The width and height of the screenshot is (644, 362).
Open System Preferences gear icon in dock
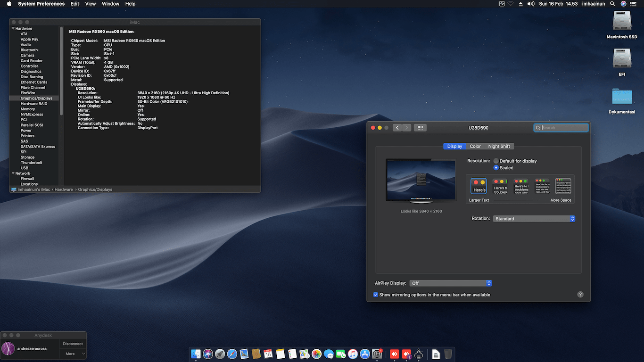(x=377, y=354)
